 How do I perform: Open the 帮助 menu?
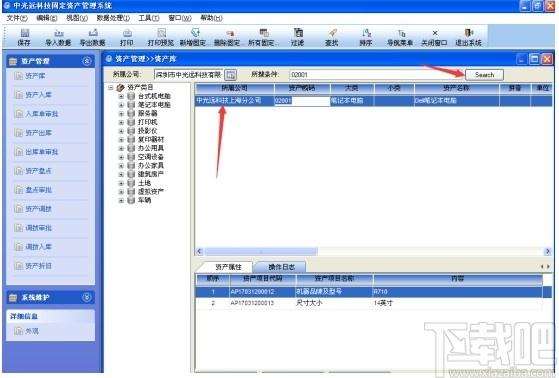pyautogui.click(x=211, y=18)
